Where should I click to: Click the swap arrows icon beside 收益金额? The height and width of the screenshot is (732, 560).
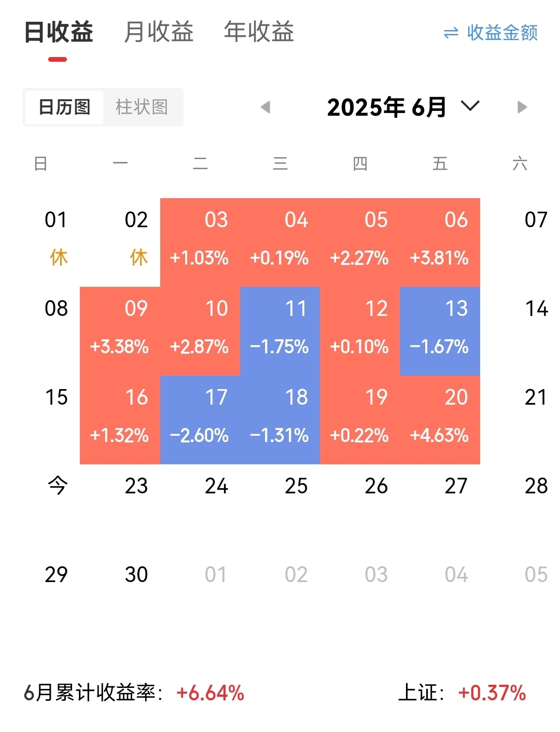(451, 33)
